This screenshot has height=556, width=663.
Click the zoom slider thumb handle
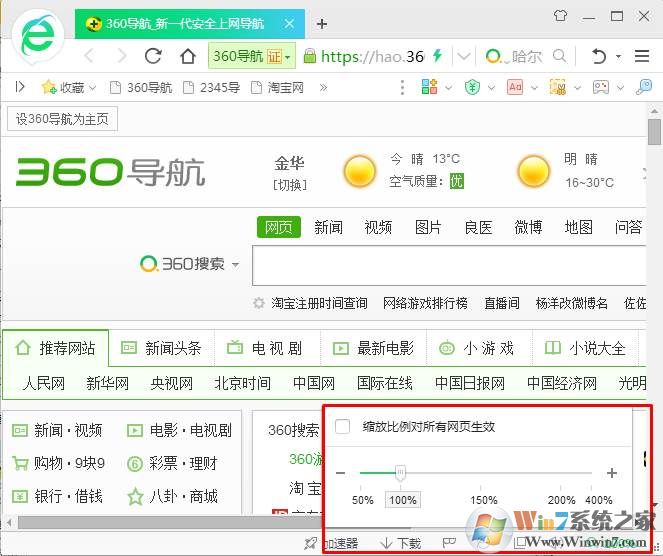click(400, 472)
